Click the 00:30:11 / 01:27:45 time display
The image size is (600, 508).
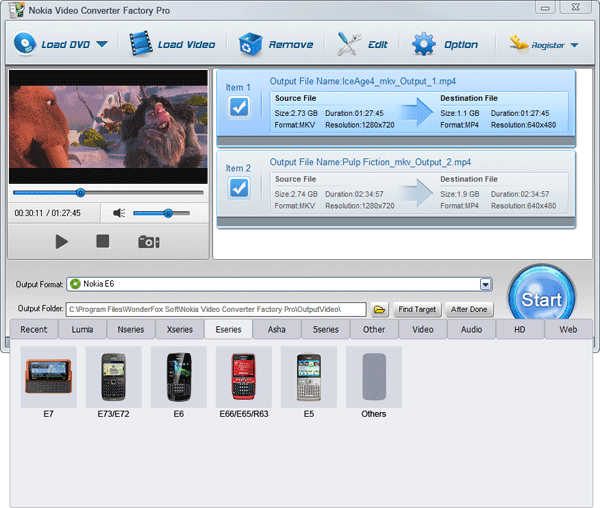pyautogui.click(x=47, y=213)
